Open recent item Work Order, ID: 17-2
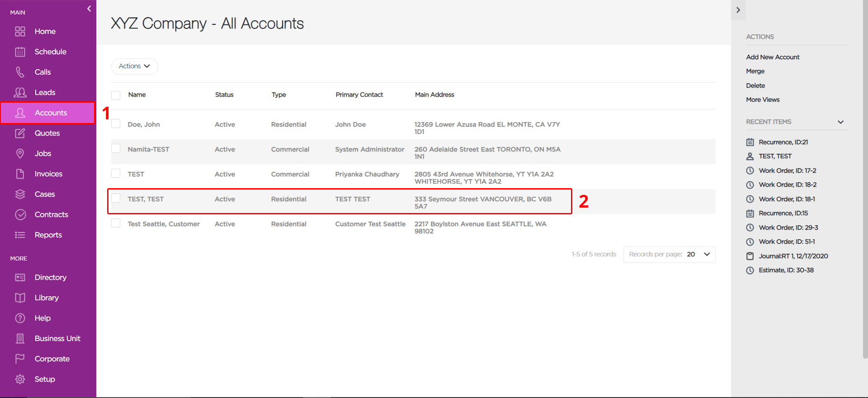The image size is (868, 398). coord(787,171)
